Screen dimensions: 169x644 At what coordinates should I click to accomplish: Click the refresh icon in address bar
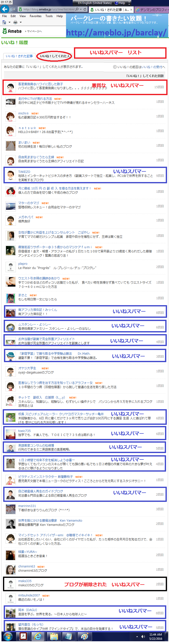tap(85, 9)
